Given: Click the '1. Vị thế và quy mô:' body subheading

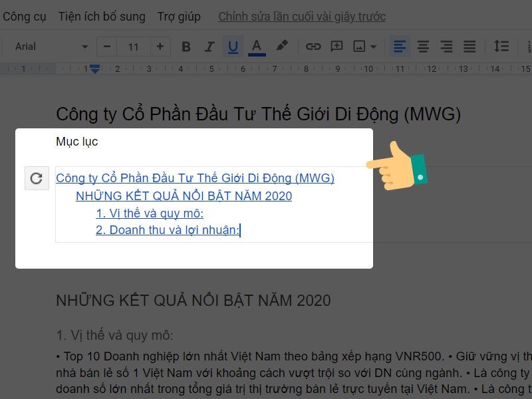Looking at the screenshot, I should click(114, 336).
